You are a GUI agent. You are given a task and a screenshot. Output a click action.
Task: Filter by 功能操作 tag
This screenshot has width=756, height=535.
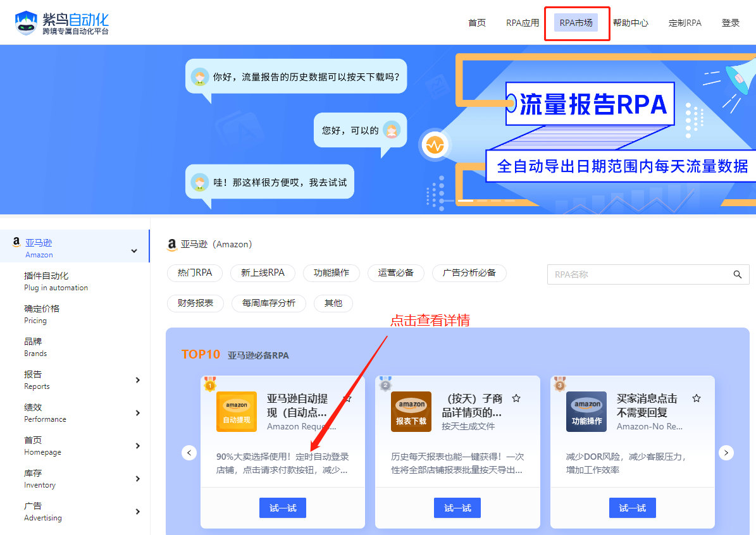coord(332,273)
